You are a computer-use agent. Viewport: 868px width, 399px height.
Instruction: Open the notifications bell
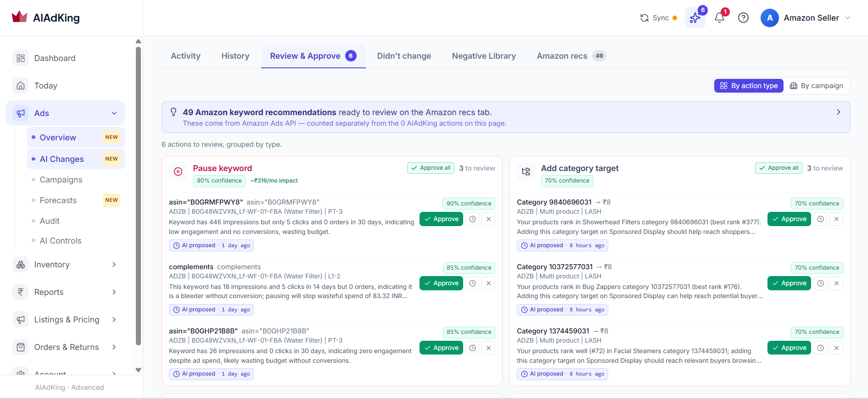pos(719,18)
